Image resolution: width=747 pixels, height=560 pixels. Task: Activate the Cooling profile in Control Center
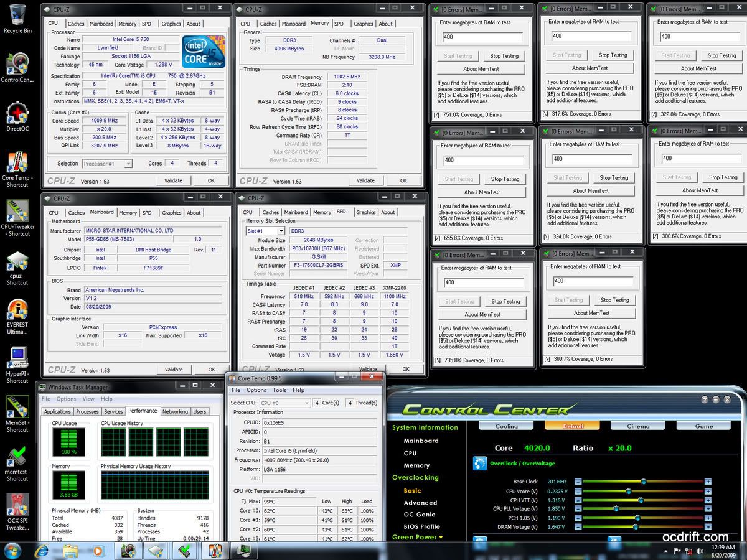click(x=506, y=426)
